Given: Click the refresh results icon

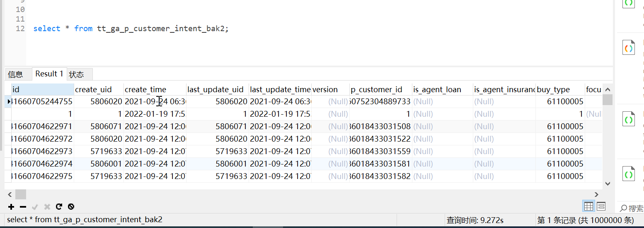Looking at the screenshot, I should [59, 207].
